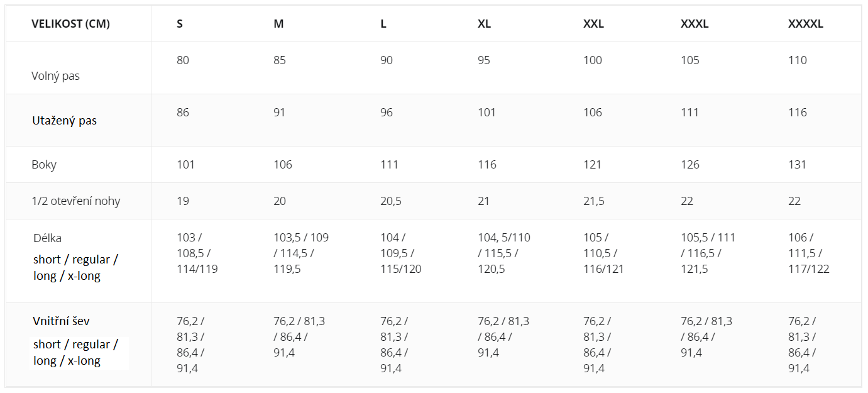The width and height of the screenshot is (868, 393).
Task: Click Utažený pas value 116 for XXXXL
Action: pos(798,113)
